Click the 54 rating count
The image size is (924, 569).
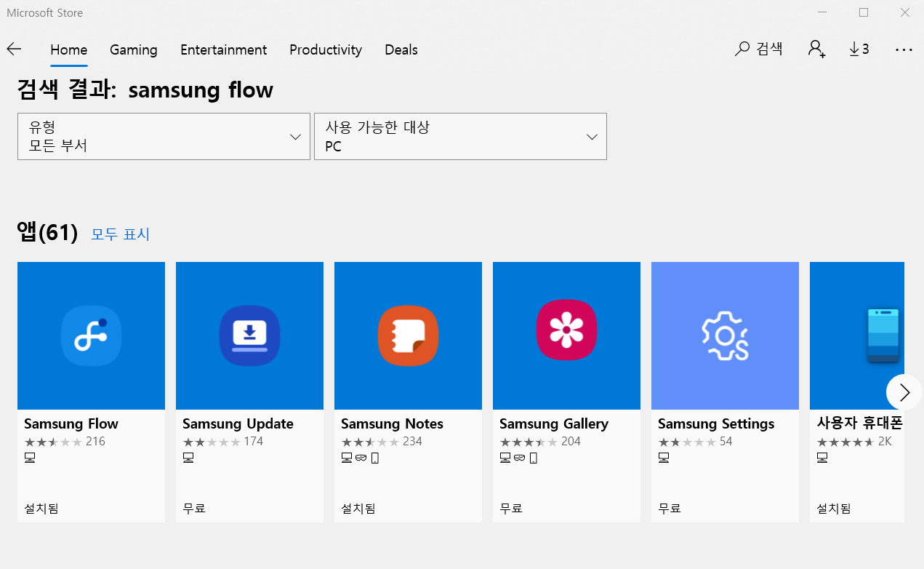pyautogui.click(x=726, y=442)
